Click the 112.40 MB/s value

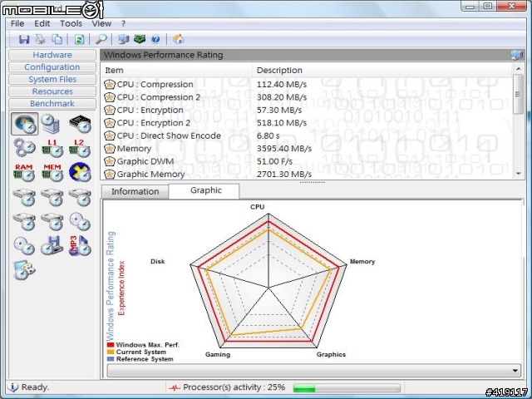pos(282,85)
